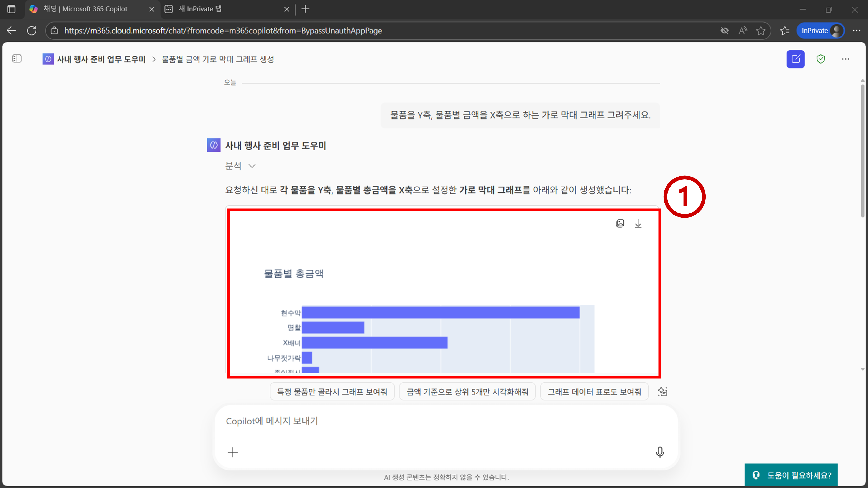Click the chart image view icon
Screen dimensions: 868x488
(620, 224)
